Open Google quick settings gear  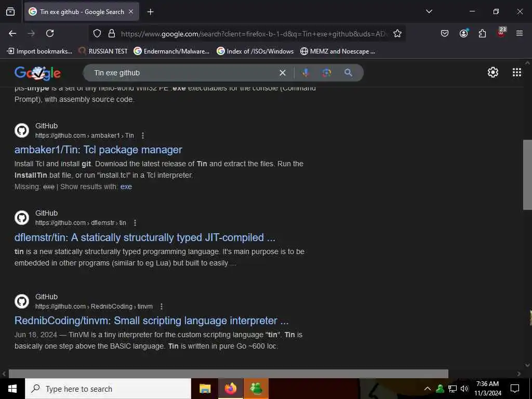click(493, 72)
